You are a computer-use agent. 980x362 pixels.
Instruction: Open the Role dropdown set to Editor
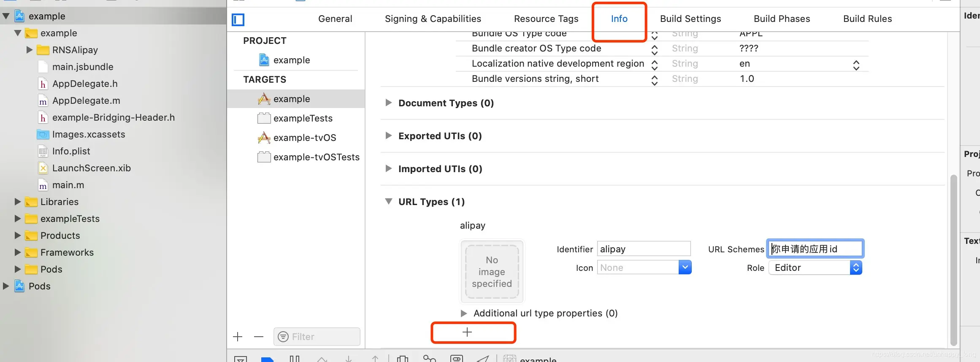pyautogui.click(x=815, y=268)
